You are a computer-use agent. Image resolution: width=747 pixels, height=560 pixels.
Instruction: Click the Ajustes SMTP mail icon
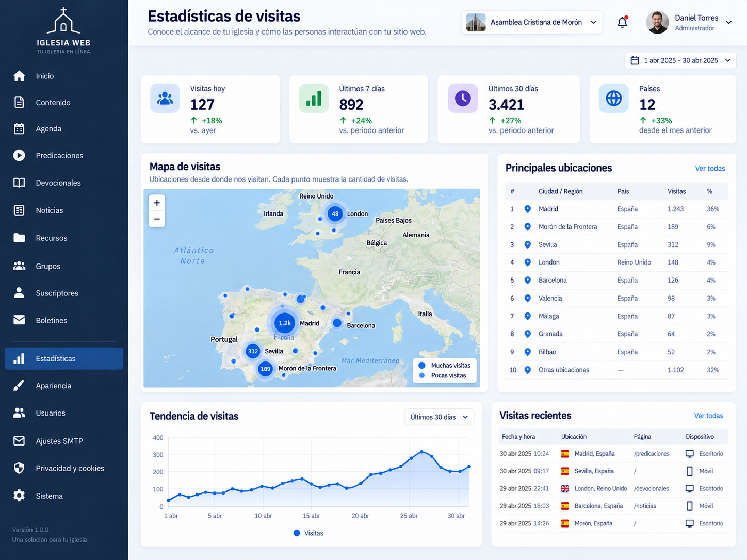coord(19,441)
